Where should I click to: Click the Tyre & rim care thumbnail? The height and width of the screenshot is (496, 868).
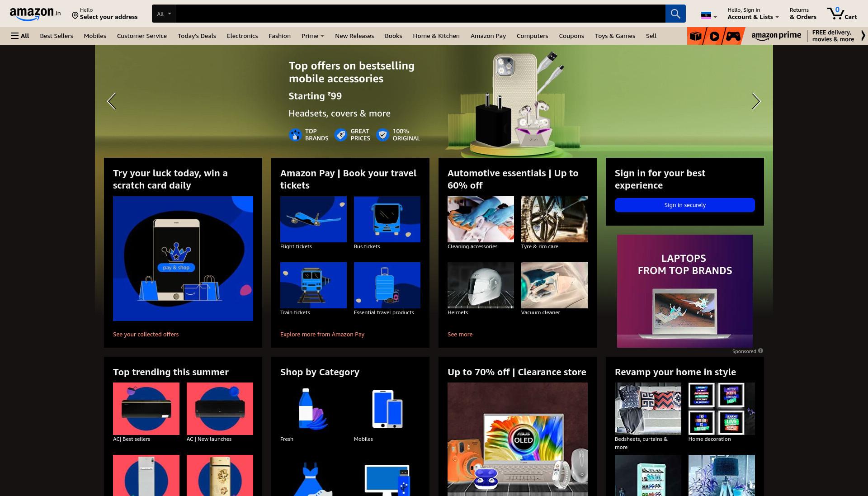coord(554,219)
